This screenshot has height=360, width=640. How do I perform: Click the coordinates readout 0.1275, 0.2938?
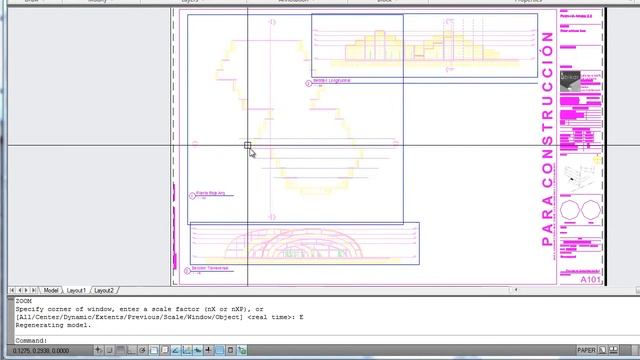coord(41,351)
